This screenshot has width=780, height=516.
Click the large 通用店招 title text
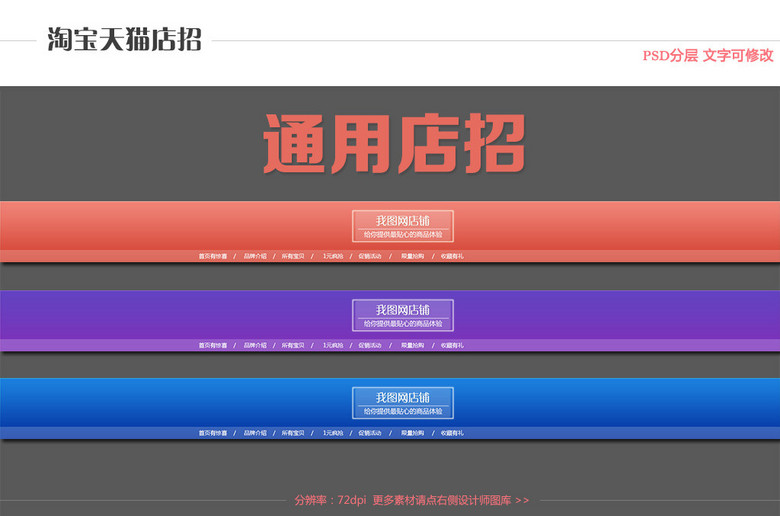pyautogui.click(x=393, y=145)
